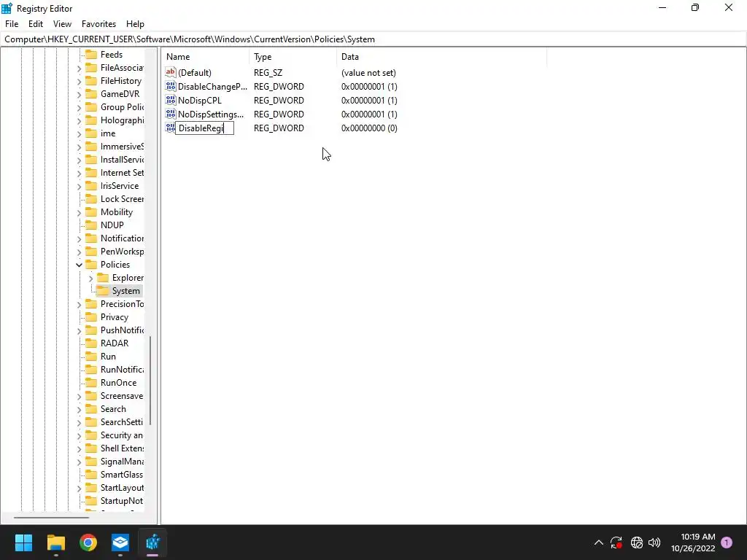Expand the Mobility key
The height and width of the screenshot is (560, 747).
(x=79, y=212)
